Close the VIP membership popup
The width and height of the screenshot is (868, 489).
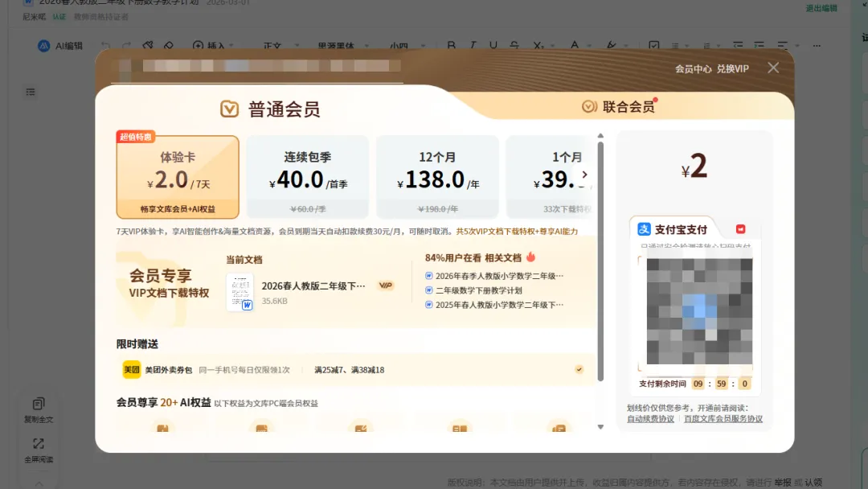point(773,68)
